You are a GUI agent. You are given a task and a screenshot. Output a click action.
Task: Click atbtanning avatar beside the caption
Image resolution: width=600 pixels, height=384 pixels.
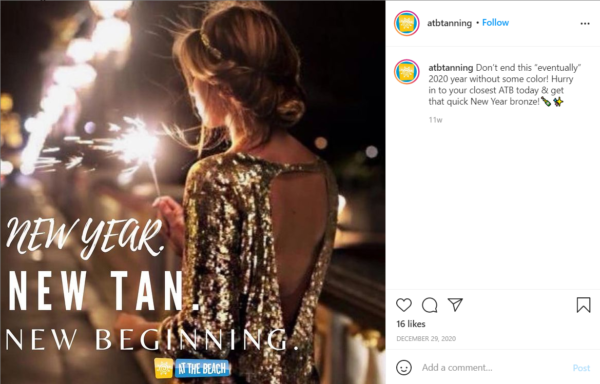407,72
